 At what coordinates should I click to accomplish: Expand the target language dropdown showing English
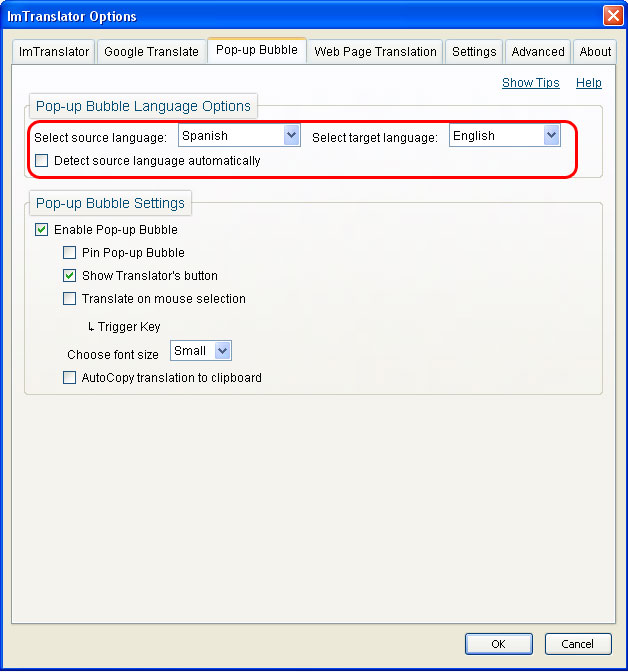[505, 135]
